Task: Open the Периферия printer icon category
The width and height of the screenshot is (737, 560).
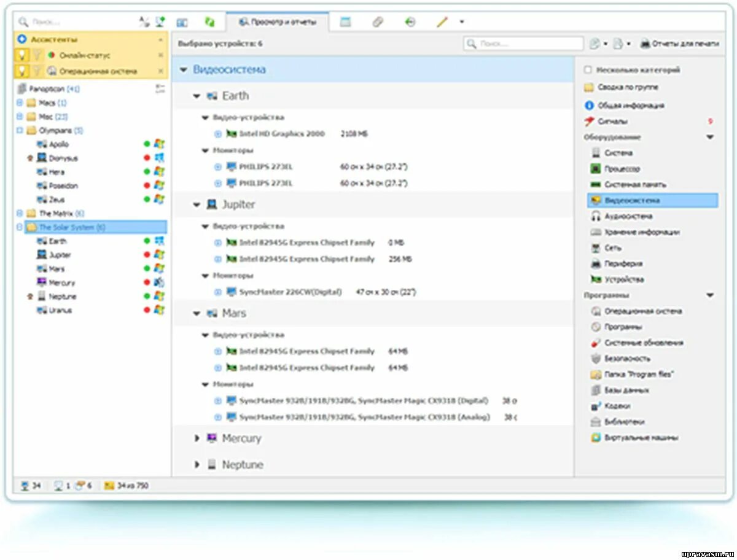Action: (x=595, y=264)
